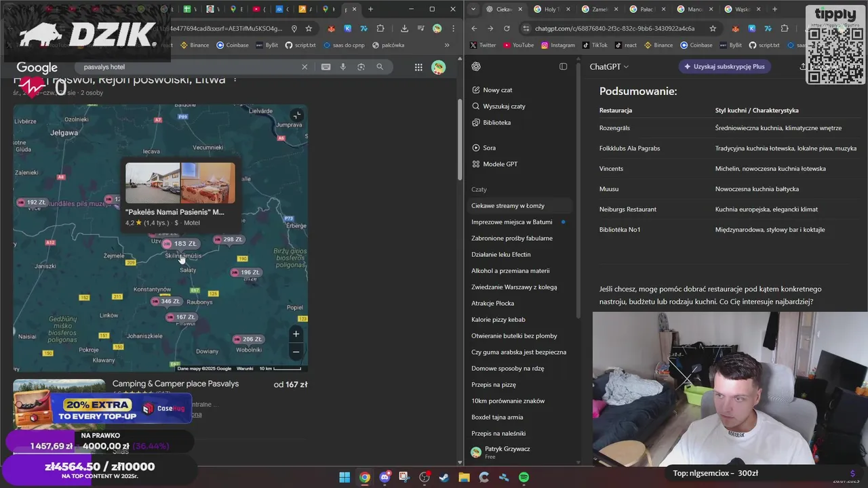The height and width of the screenshot is (488, 868).
Task: Open a new tab in left Chrome
Action: click(x=370, y=9)
